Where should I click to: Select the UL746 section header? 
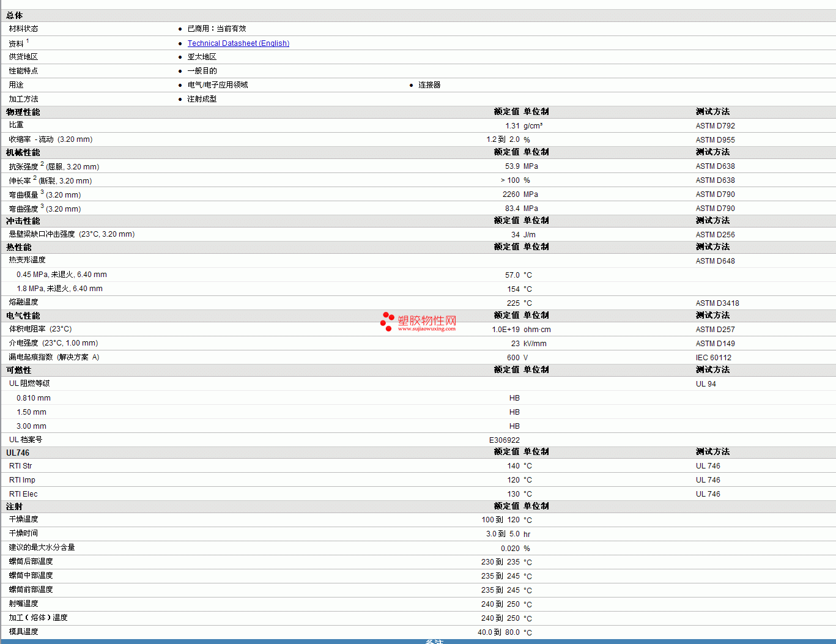pos(18,453)
